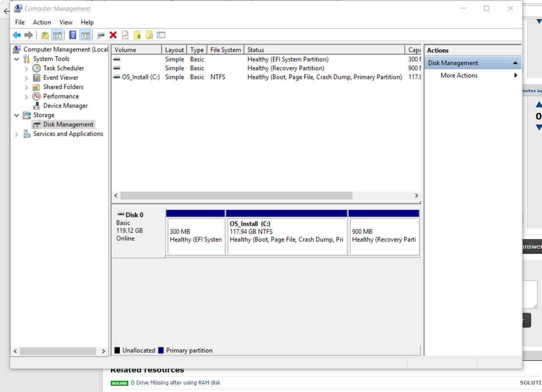The width and height of the screenshot is (542, 392).
Task: Click the Volume column header
Action: pos(137,50)
